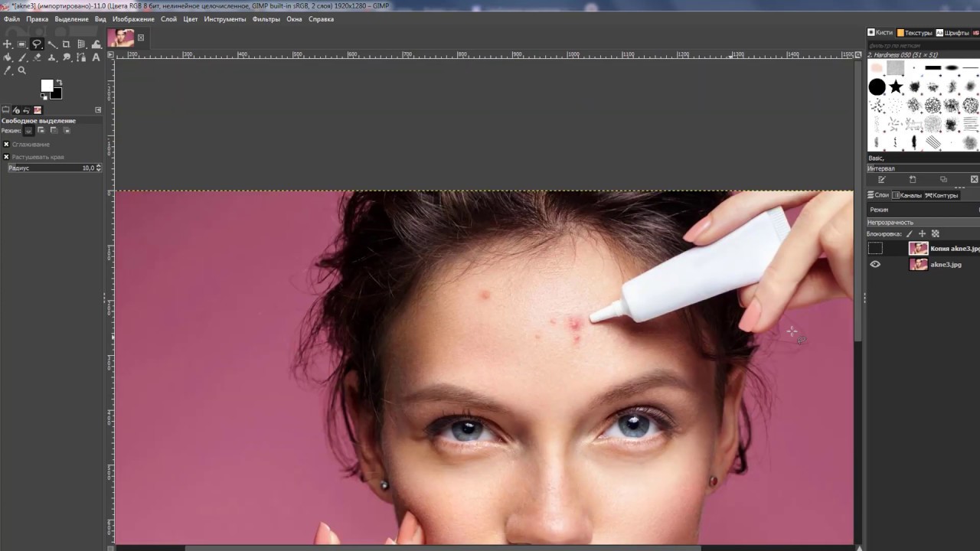Set selection mode to Intersect

pyautogui.click(x=67, y=130)
